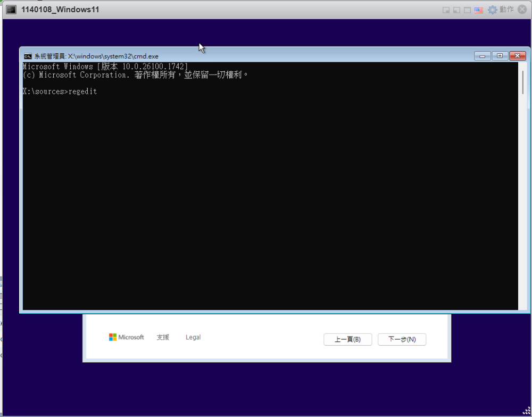Maximize the cmd.exe window
Screen dimensions: 532x417
coord(500,56)
